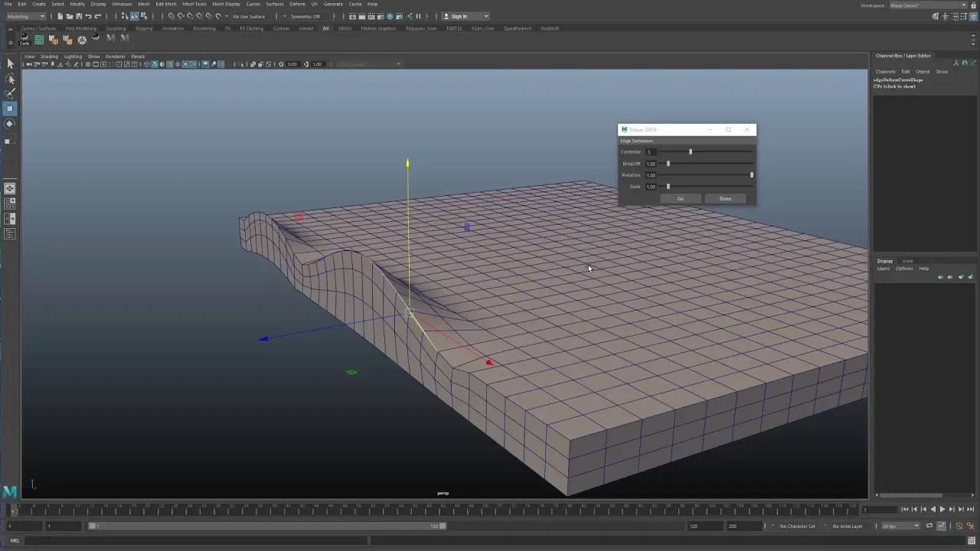Toggle auto keyframe button
The height and width of the screenshot is (551, 980).
(x=942, y=526)
